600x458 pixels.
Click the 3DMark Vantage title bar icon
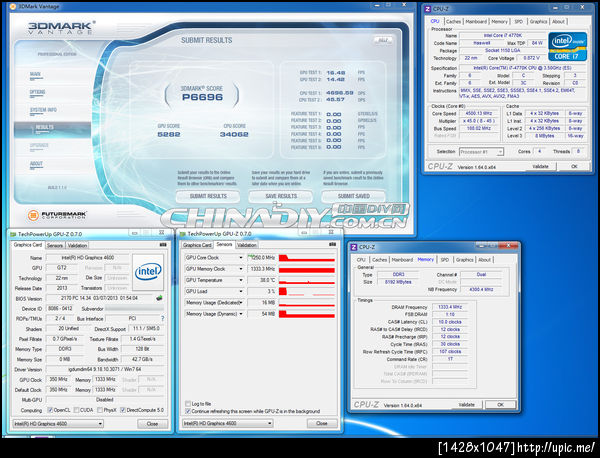pos(13,7)
